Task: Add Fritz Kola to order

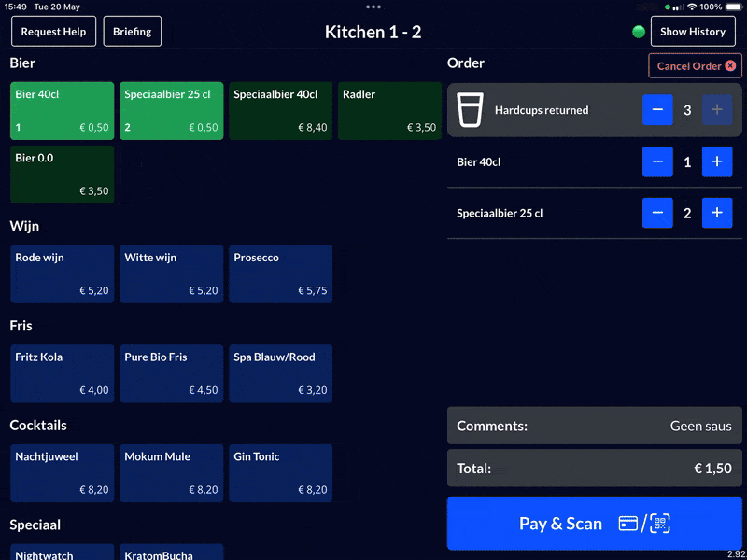Action: tap(62, 374)
